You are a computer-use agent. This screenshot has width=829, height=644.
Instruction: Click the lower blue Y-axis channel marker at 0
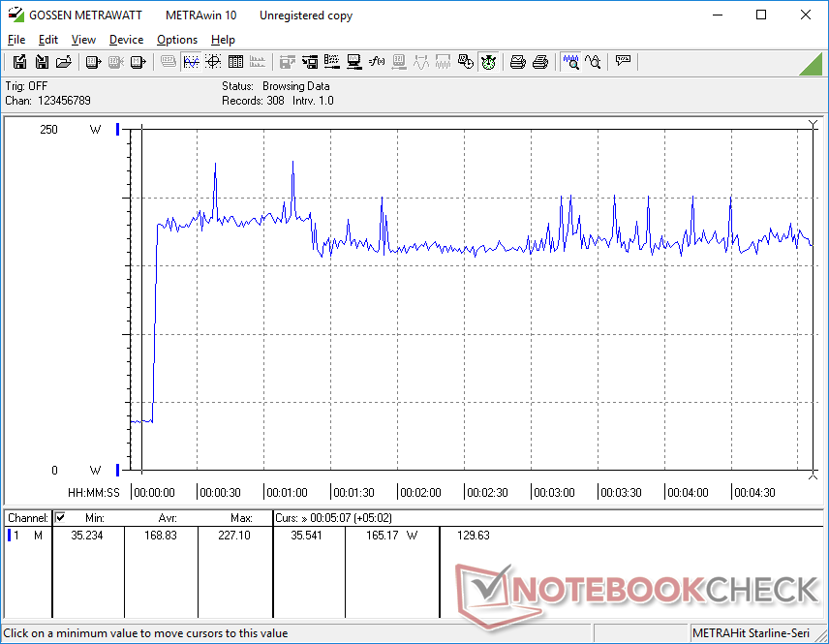[118, 470]
